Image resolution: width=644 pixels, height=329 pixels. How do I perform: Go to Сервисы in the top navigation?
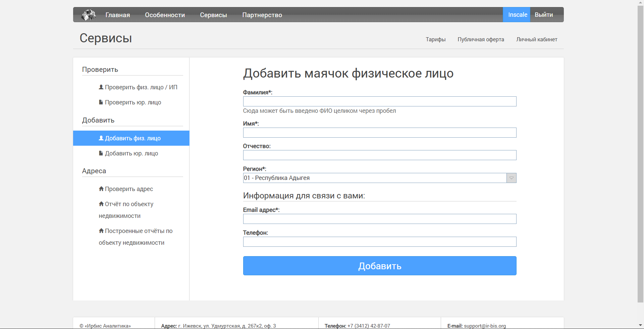pyautogui.click(x=213, y=15)
